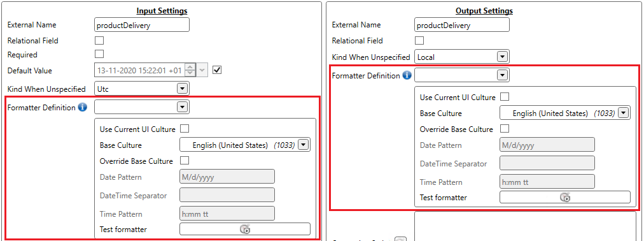Uncheck the Default Value enable checkbox
This screenshot has height=241, width=644.
click(217, 70)
